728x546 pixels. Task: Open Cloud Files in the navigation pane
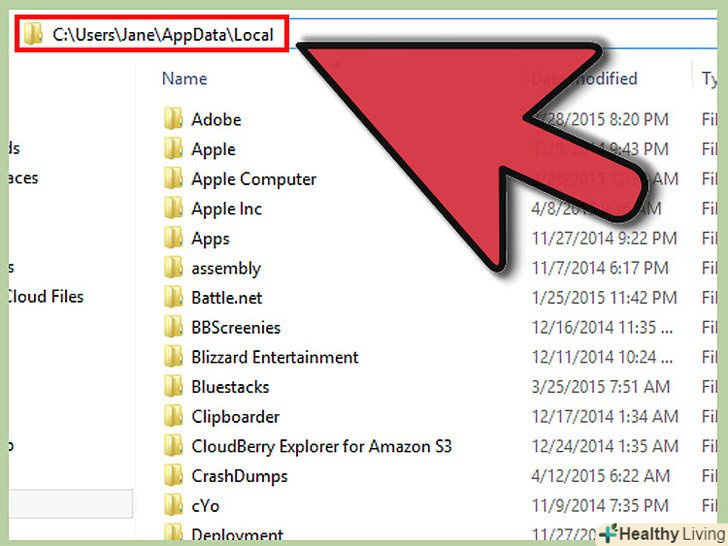[x=45, y=297]
